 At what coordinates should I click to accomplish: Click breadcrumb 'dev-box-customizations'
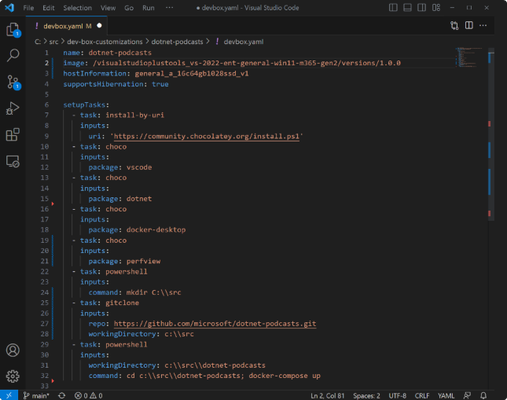105,42
